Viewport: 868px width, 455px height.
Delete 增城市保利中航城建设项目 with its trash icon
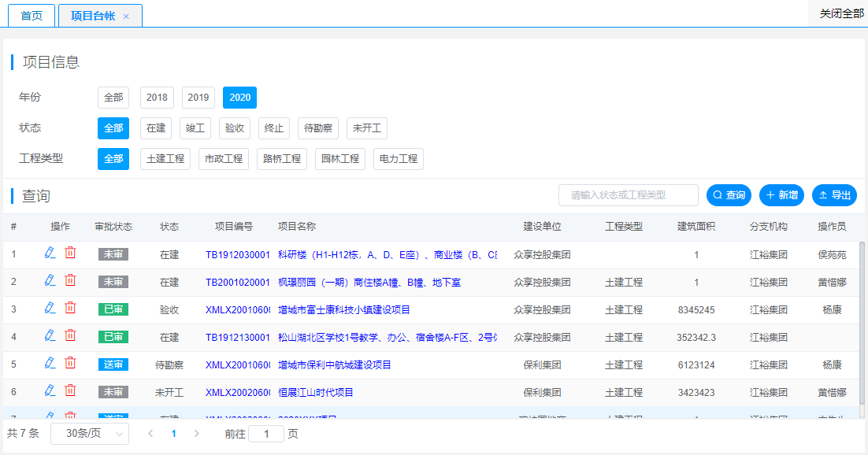click(70, 364)
